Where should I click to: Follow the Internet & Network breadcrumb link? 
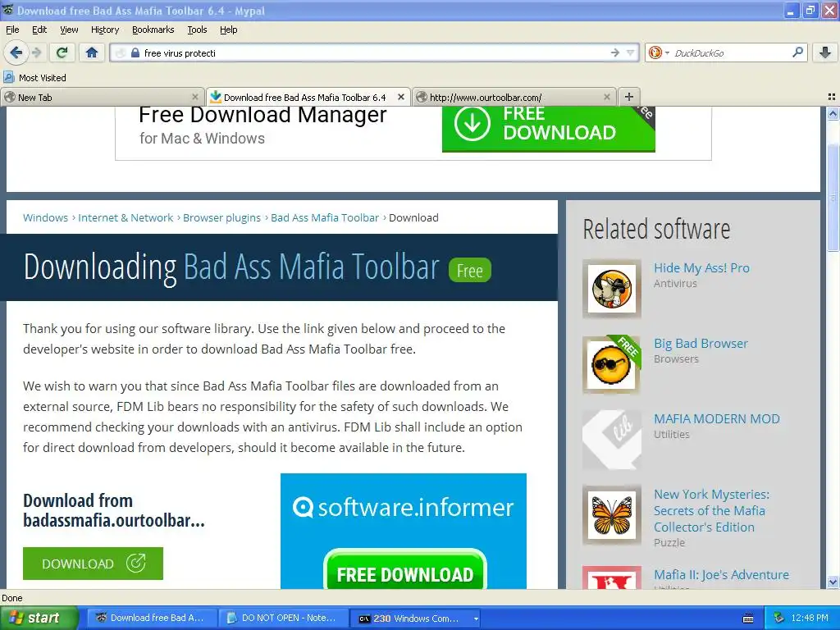coord(126,217)
